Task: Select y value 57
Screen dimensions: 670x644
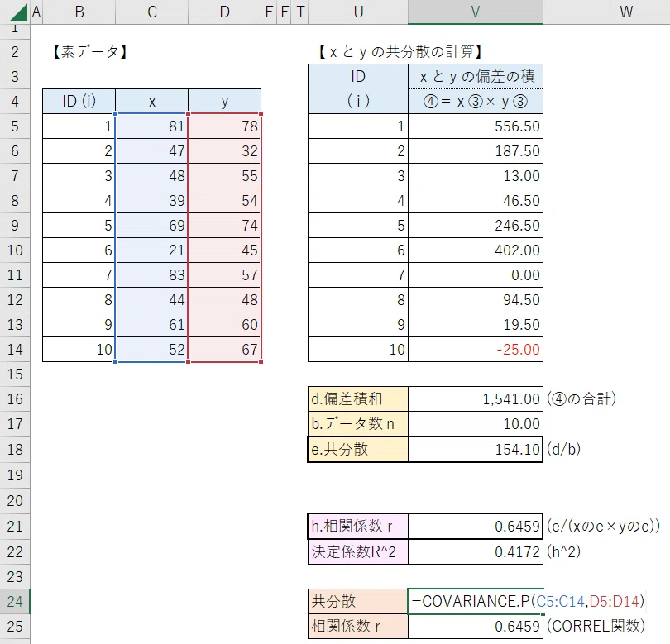Action: tap(225, 274)
